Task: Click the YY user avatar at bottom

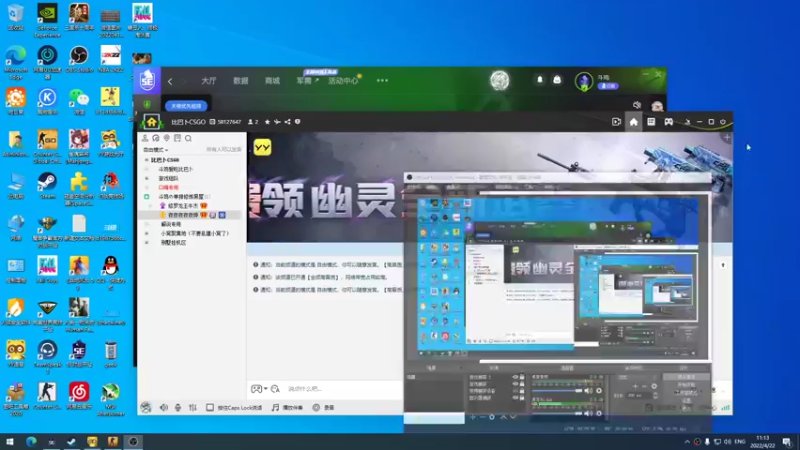Action: [x=146, y=407]
